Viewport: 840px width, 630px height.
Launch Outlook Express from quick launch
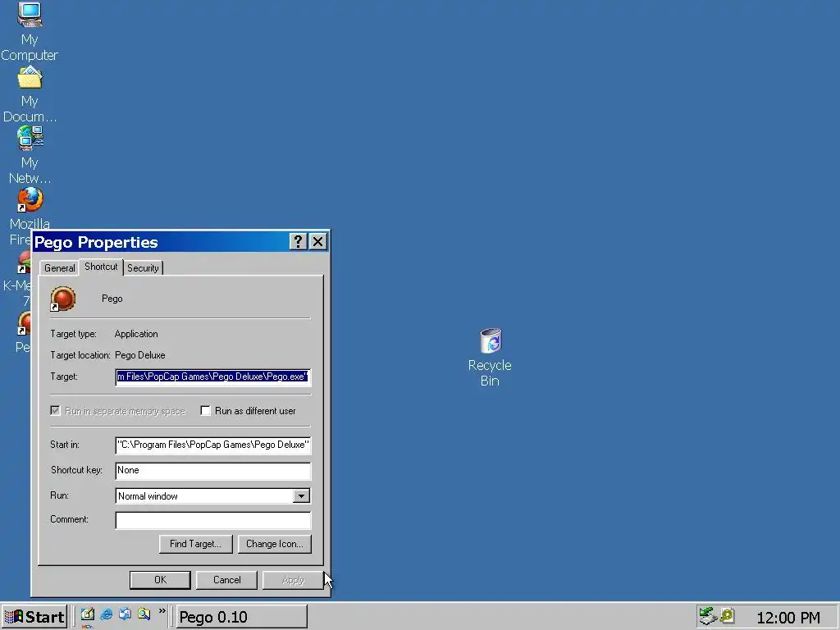click(125, 614)
